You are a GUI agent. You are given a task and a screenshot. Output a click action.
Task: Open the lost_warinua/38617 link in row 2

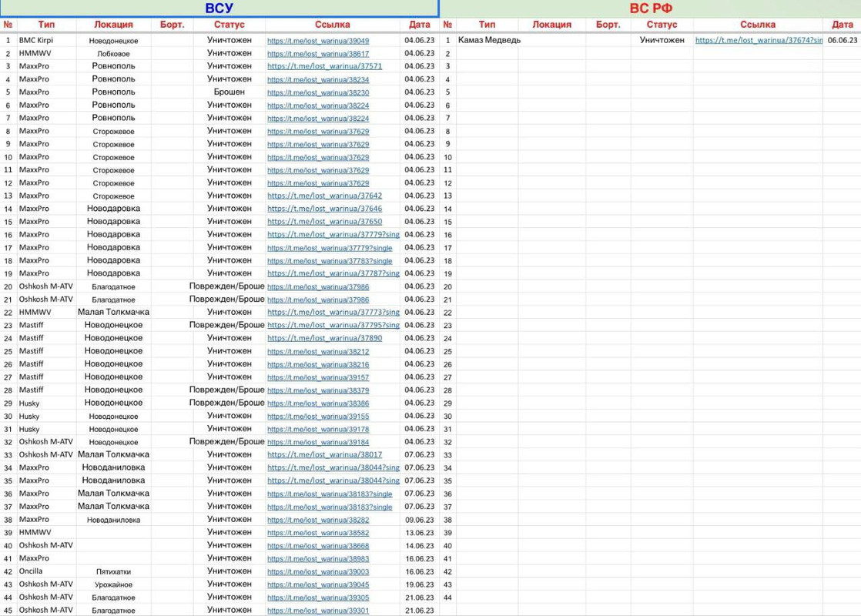coord(318,54)
